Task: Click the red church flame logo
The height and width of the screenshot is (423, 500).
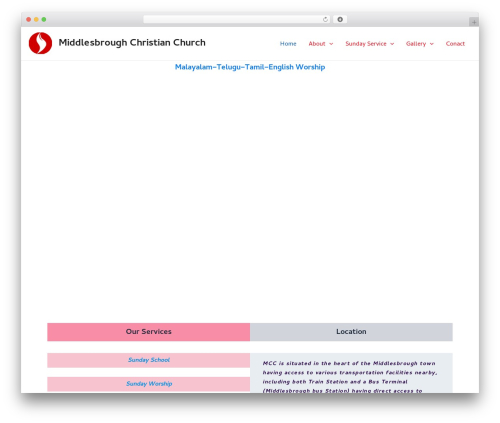Action: click(40, 43)
